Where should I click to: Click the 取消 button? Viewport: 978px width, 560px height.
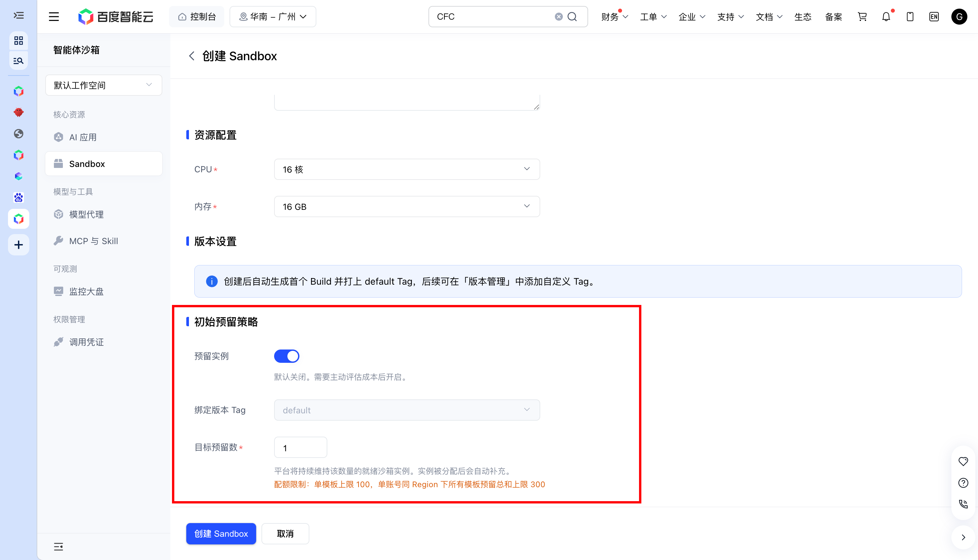coord(285,533)
